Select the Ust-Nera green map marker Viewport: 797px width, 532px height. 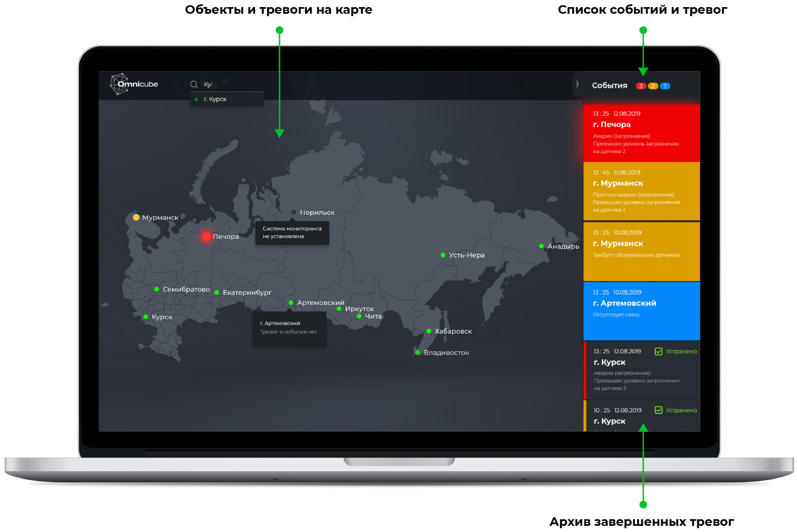click(443, 255)
